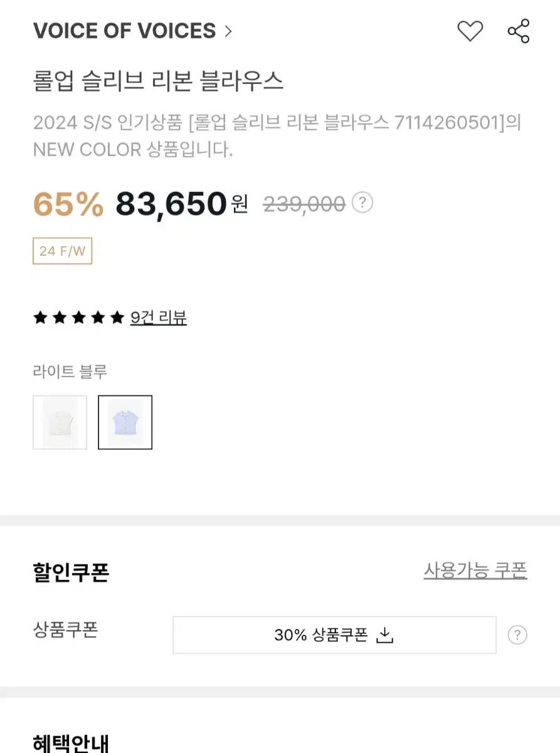Click the download icon on 30% coupon

(384, 635)
